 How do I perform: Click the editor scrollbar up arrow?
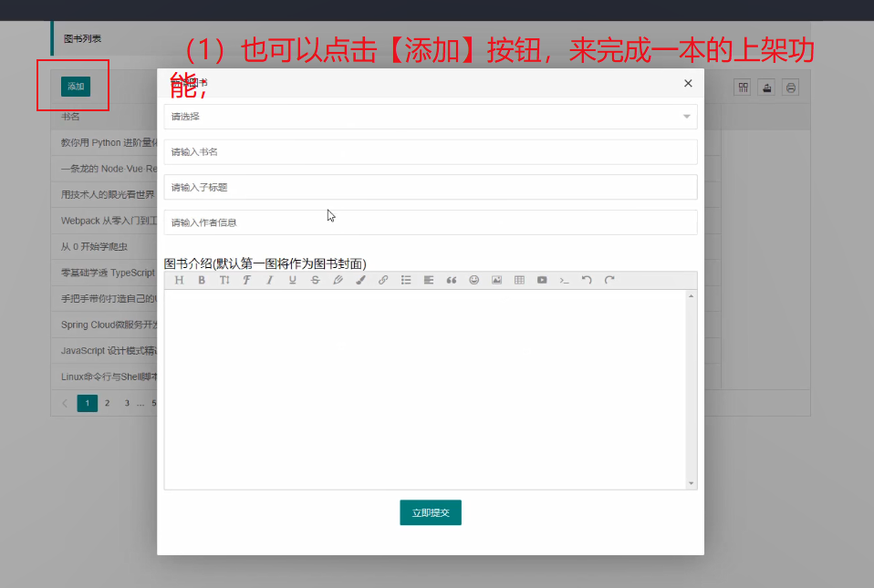(692, 296)
